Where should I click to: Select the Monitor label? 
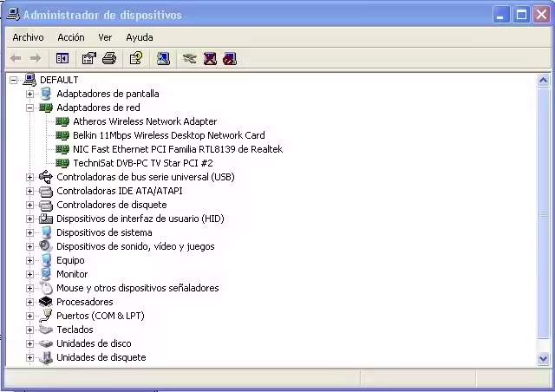[x=72, y=274]
